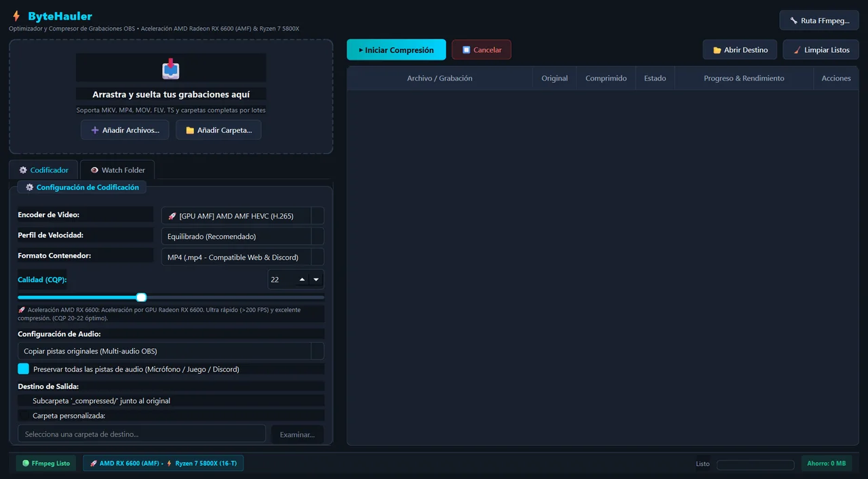This screenshot has width=868, height=479.
Task: Click the 'Arrastra y suelta tus grabaciones aquí' text
Action: tap(171, 94)
